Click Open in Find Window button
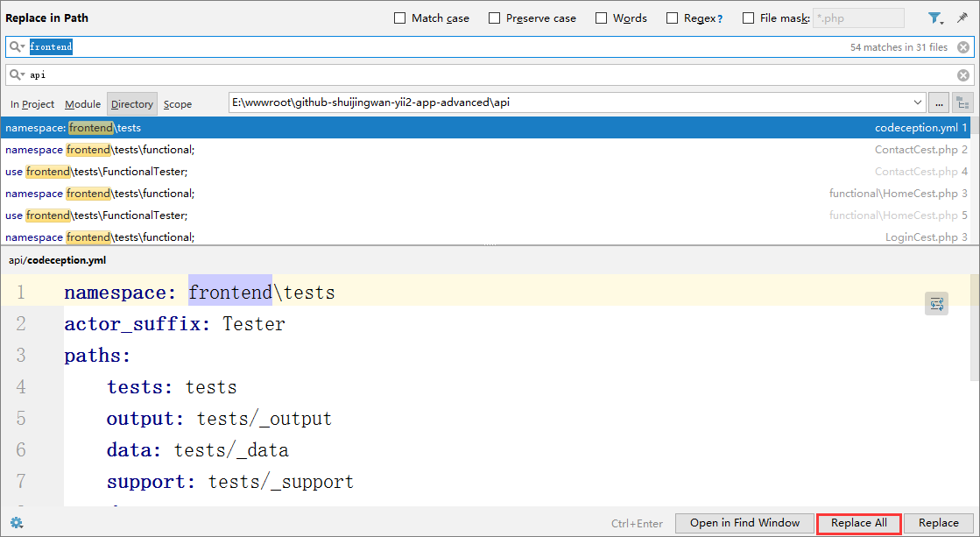This screenshot has height=537, width=980. click(x=744, y=523)
